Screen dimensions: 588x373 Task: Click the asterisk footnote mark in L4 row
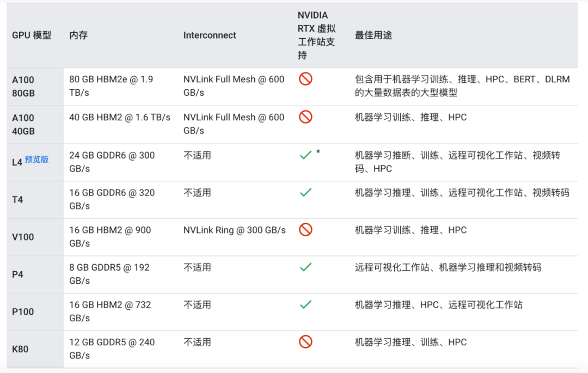[x=318, y=152]
